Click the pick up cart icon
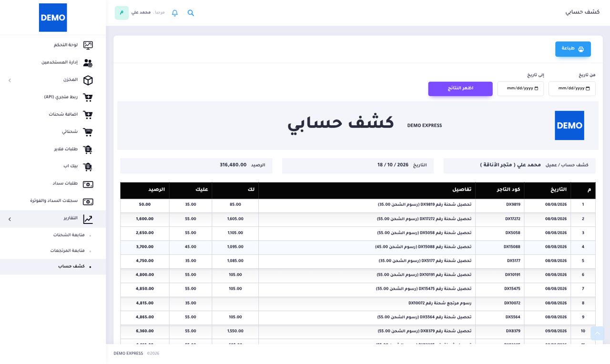This screenshot has height=364, width=610. coord(88,167)
